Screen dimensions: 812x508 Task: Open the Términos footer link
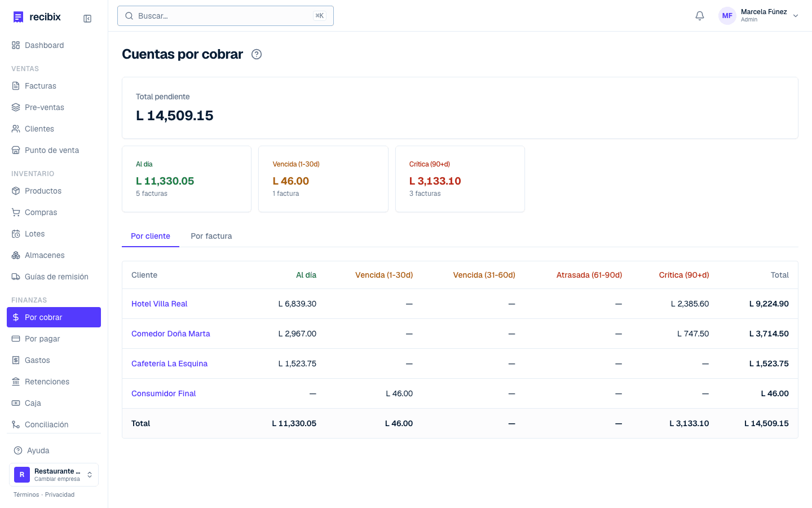[x=27, y=494]
